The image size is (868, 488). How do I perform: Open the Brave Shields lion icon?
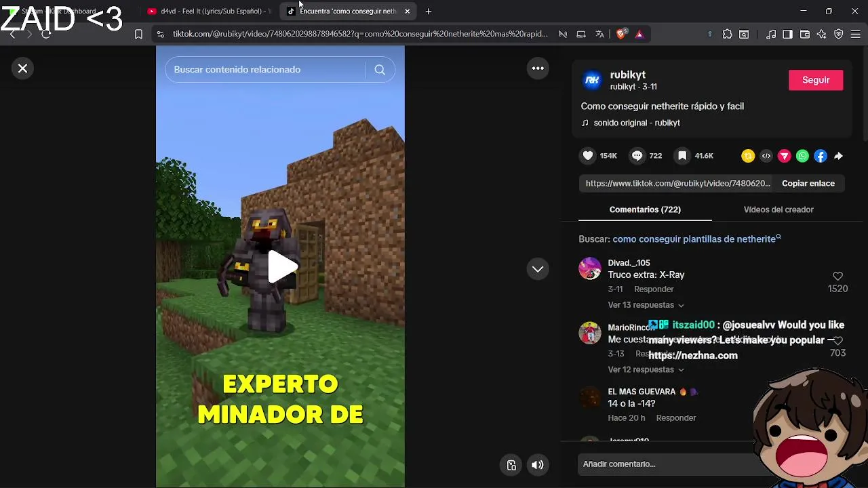pyautogui.click(x=620, y=34)
